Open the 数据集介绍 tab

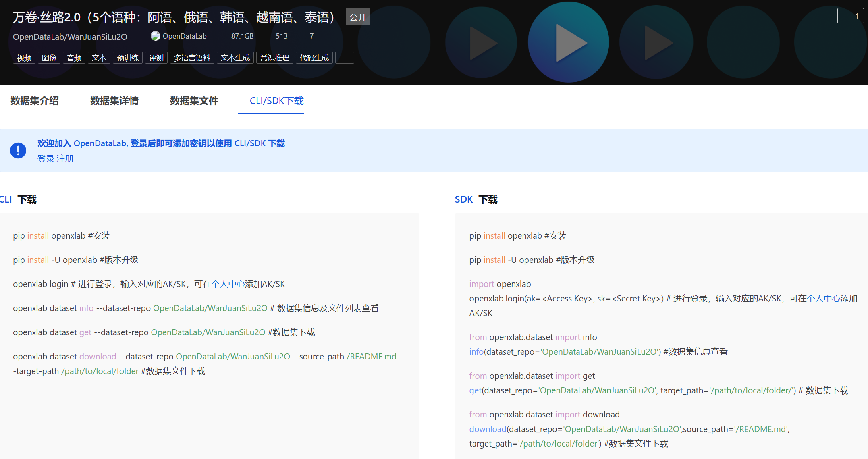[x=35, y=101]
